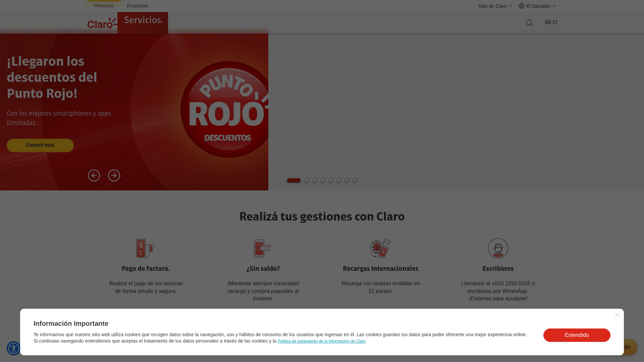Accept cookies with the Entendido button
The height and width of the screenshot is (362, 644).
point(577,335)
